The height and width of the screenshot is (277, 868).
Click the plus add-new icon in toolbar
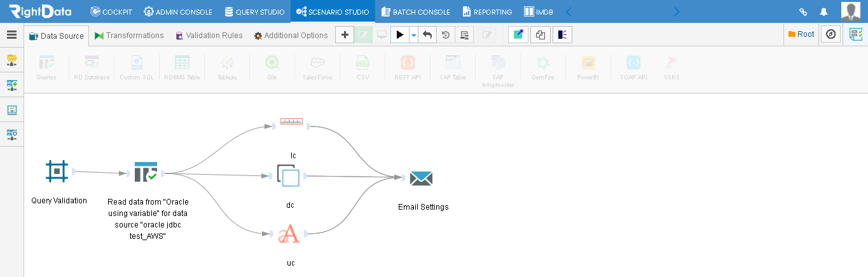pos(345,35)
